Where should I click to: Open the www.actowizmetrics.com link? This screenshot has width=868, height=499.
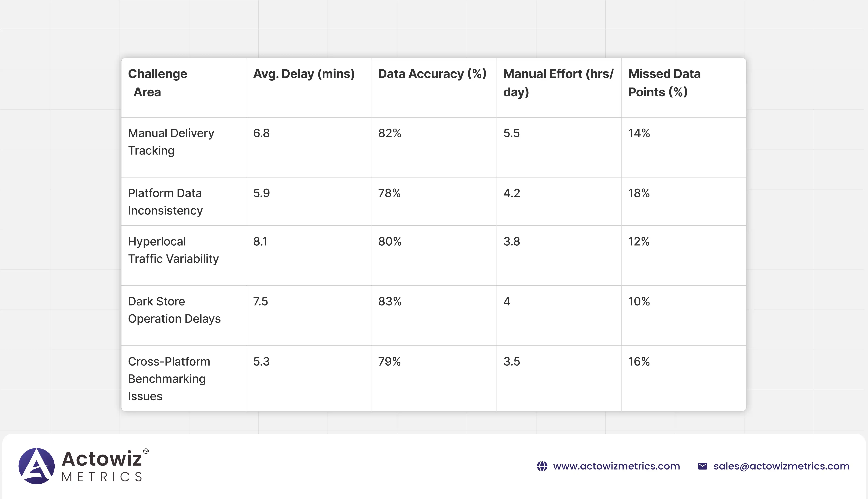pos(616,466)
